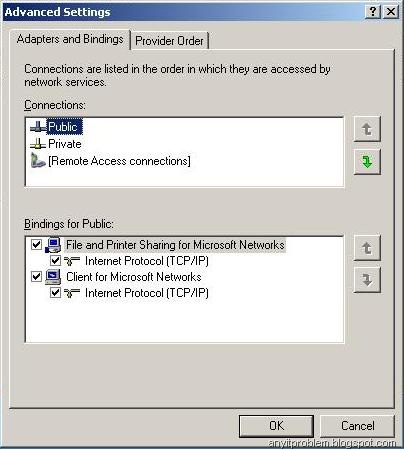
Task: Switch to the Provider Order tab
Action: click(169, 41)
